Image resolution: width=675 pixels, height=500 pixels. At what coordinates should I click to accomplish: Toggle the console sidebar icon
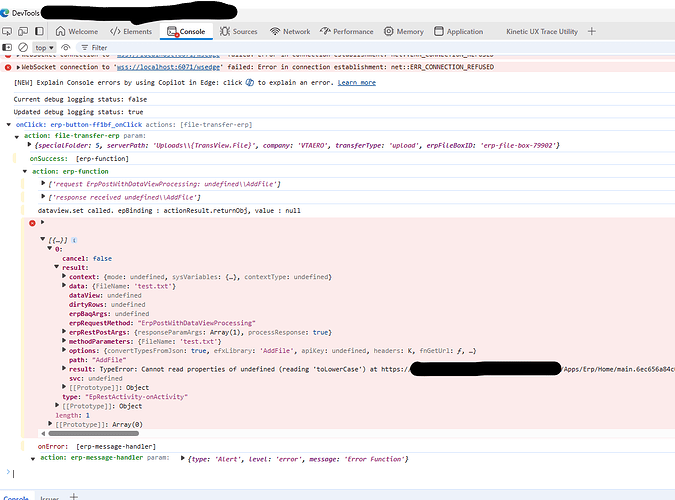(x=7, y=47)
